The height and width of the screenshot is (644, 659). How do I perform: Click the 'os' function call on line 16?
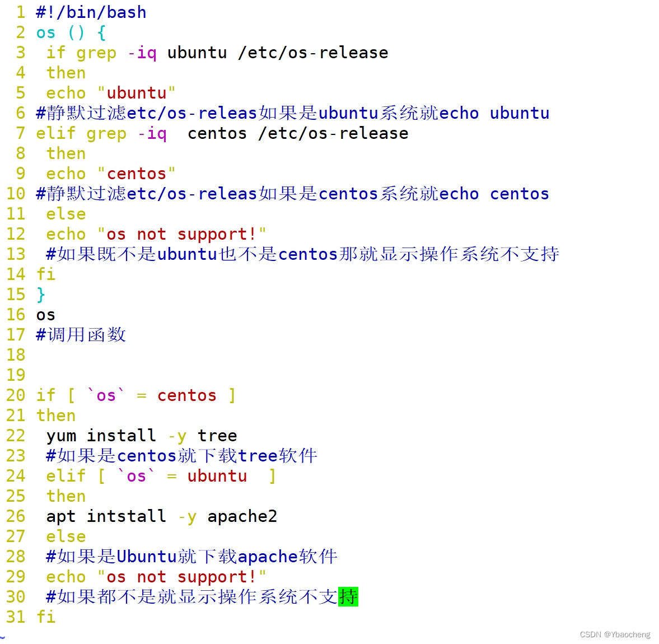(x=46, y=315)
